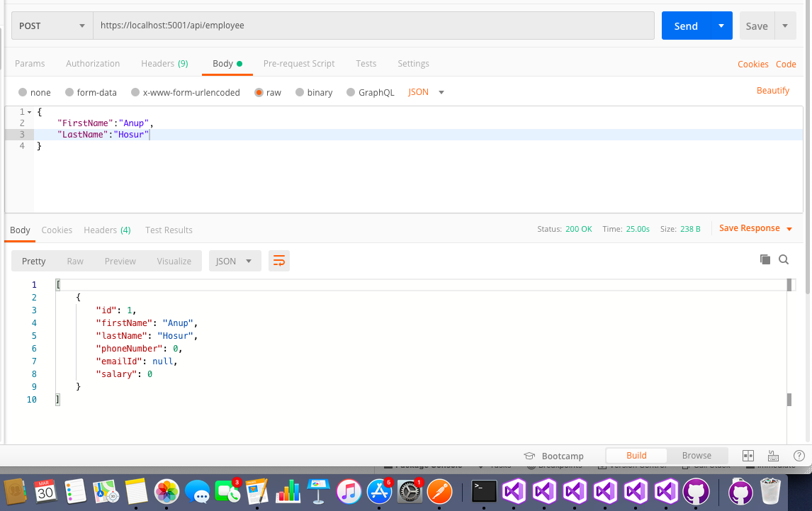
Task: Switch request body to binary
Action: pos(314,92)
